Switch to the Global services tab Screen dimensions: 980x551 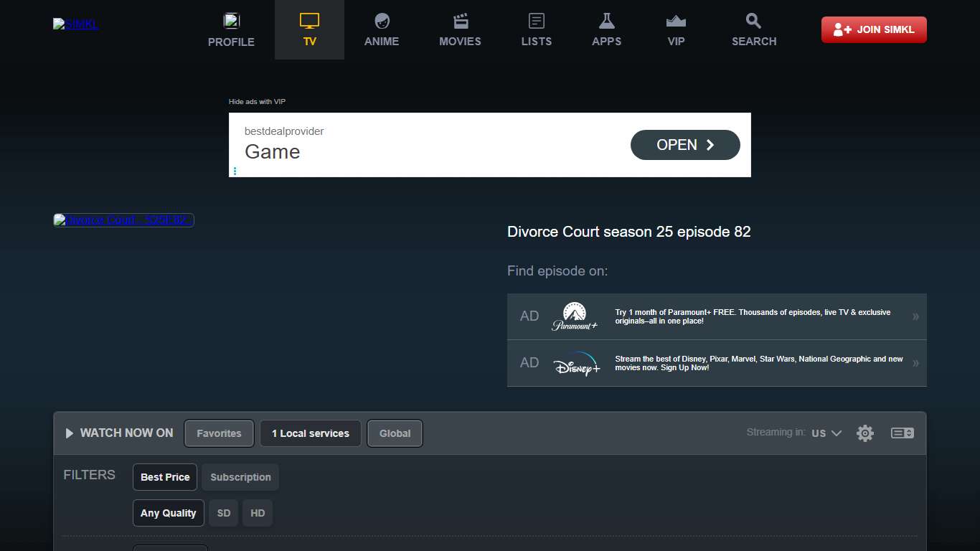(x=395, y=433)
